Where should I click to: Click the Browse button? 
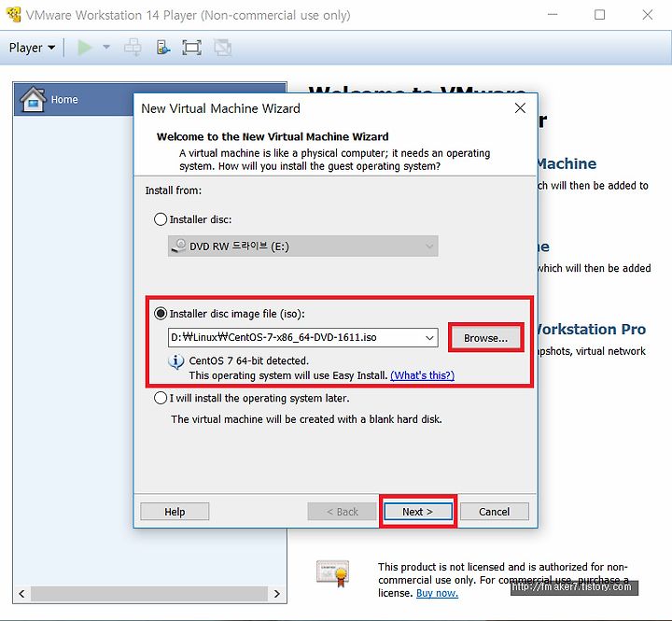[485, 338]
